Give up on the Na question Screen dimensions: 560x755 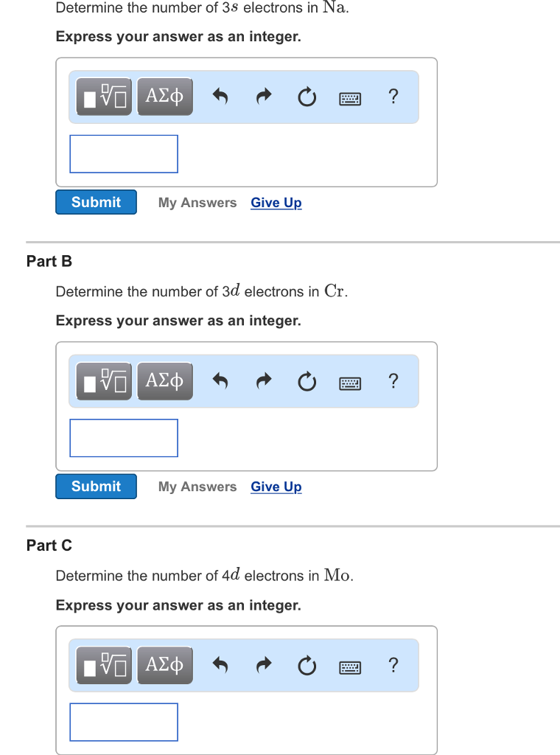pyautogui.click(x=276, y=203)
